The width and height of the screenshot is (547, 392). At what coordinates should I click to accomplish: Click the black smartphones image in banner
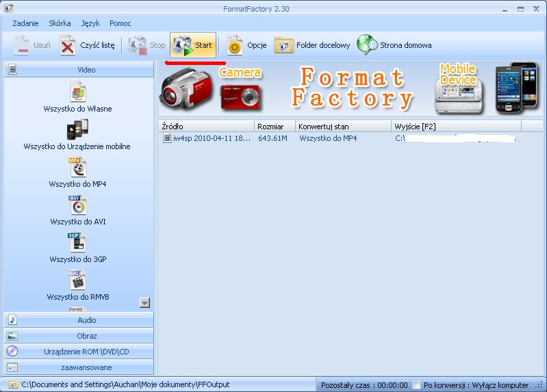(x=516, y=88)
